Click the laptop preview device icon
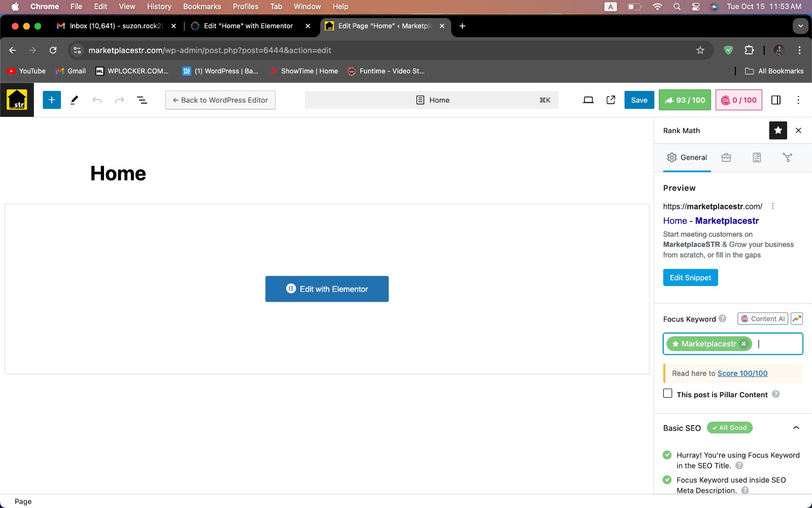 [x=588, y=100]
